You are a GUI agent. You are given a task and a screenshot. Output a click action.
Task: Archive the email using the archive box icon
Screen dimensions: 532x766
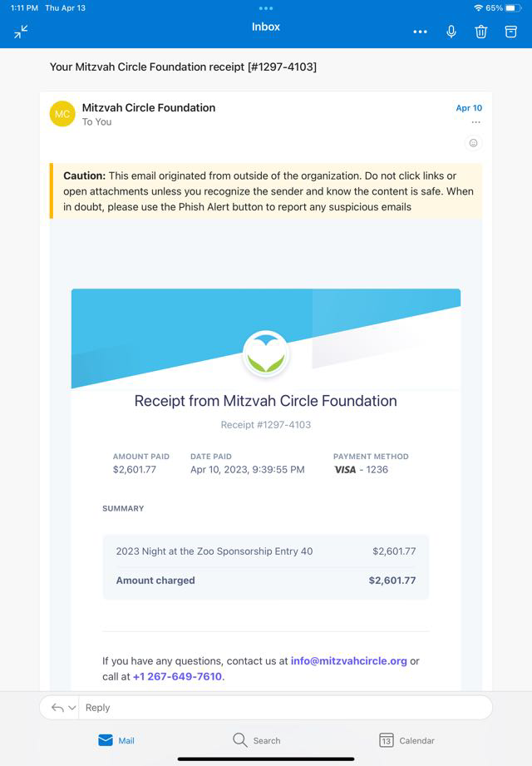511,32
